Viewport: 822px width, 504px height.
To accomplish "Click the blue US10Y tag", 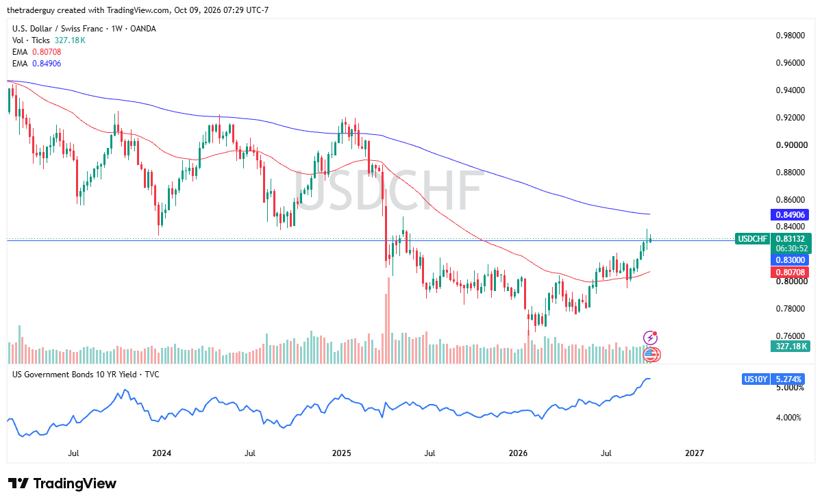I will [x=755, y=379].
